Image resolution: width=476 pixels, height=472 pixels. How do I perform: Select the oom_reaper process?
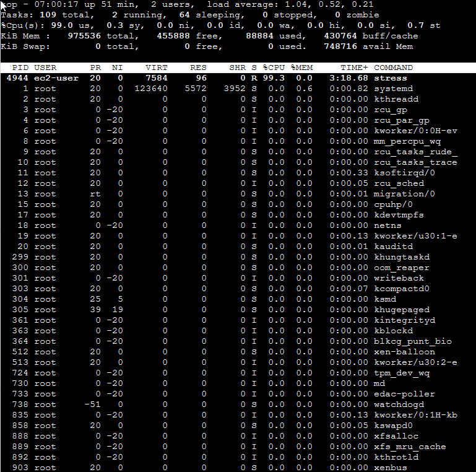(402, 268)
